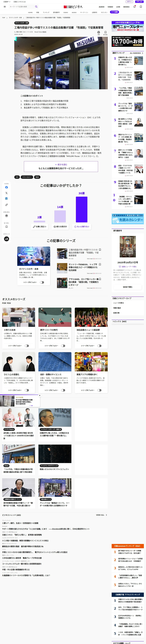Share article on Facebook
The height and width of the screenshot is (644, 146).
tap(7, 187)
